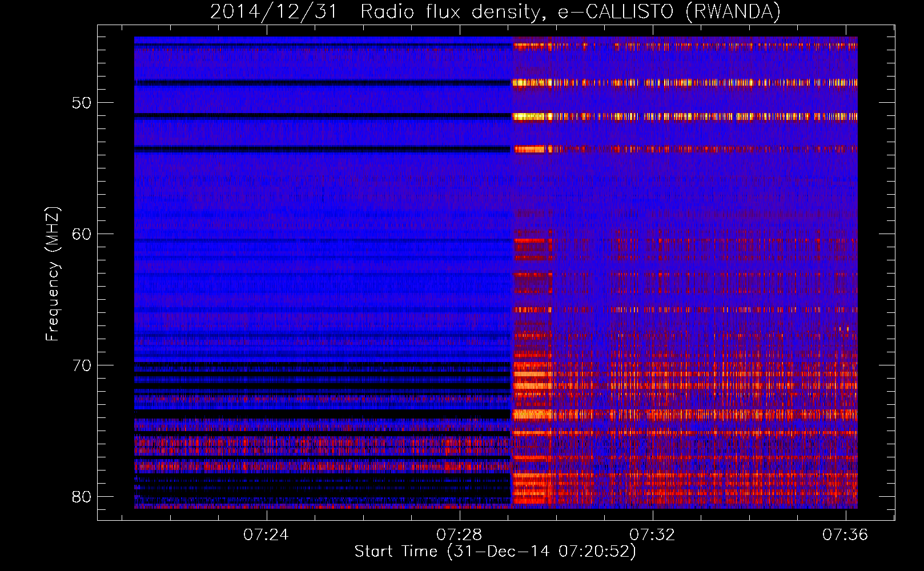The image size is (924, 571).
Task: Click the plot title mentioning e-CALLISTO (RWANDA)
Action: point(495,12)
